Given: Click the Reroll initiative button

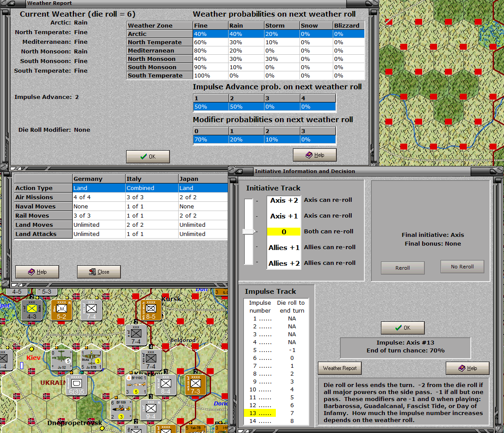Looking at the screenshot, I should (x=402, y=268).
